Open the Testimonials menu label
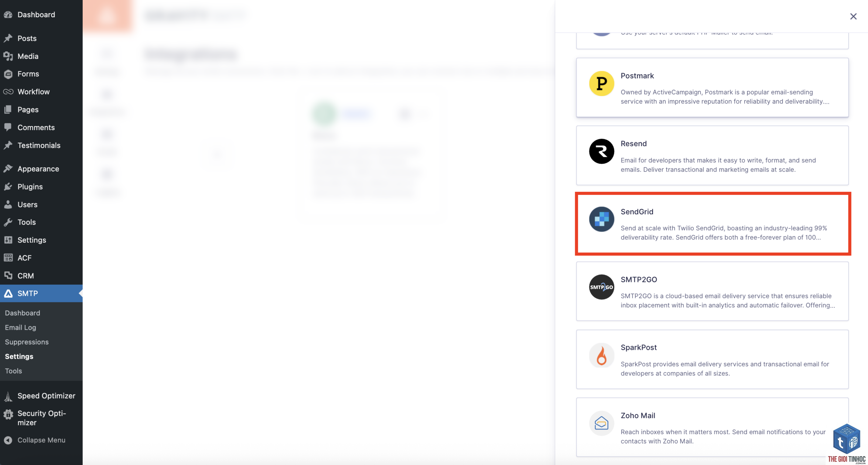868x465 pixels. (x=39, y=145)
